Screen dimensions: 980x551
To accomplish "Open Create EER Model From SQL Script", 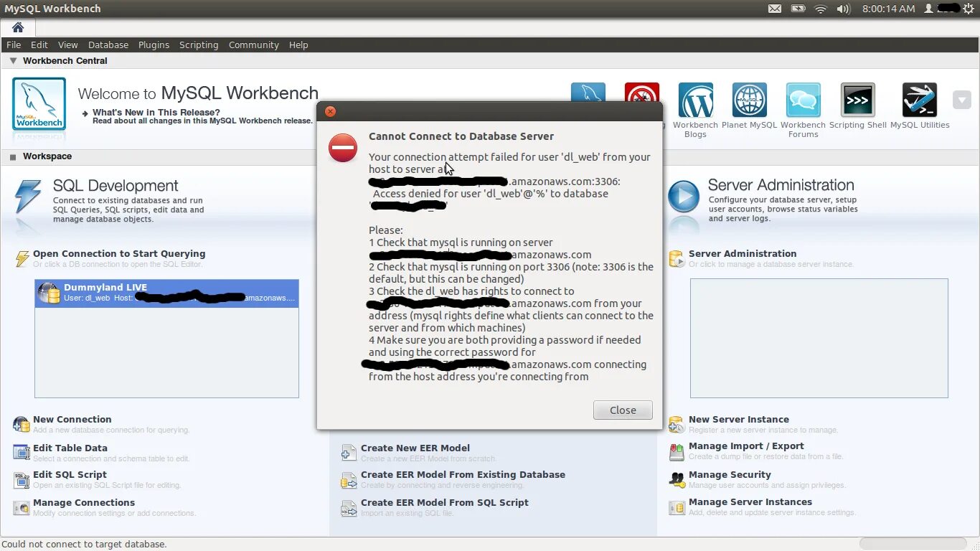I will 445,502.
